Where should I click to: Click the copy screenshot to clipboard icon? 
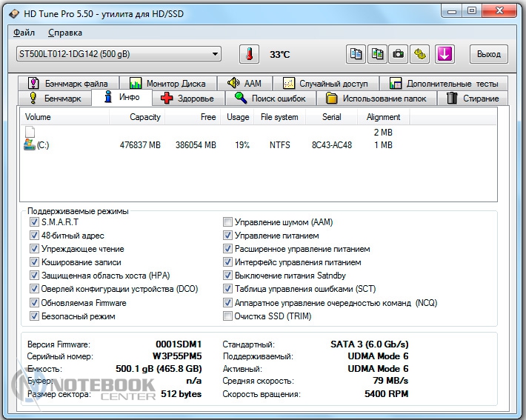click(x=378, y=54)
